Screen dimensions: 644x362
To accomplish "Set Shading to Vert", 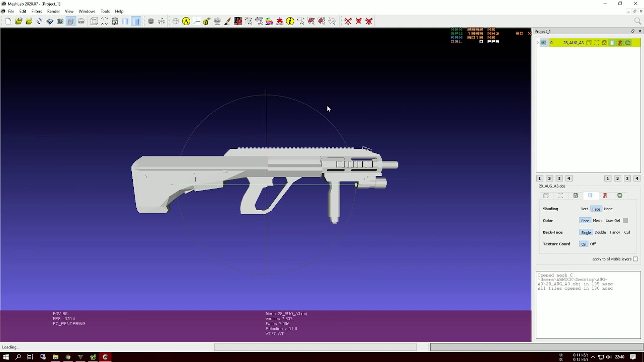I will pos(584,209).
